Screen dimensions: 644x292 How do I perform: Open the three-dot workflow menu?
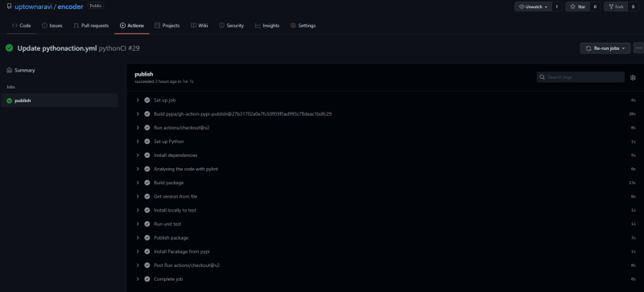[638, 48]
